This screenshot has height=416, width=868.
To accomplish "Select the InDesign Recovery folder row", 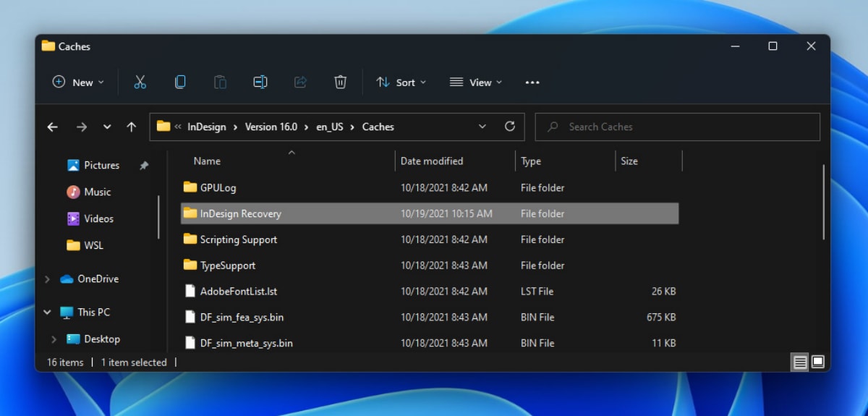I will (430, 213).
